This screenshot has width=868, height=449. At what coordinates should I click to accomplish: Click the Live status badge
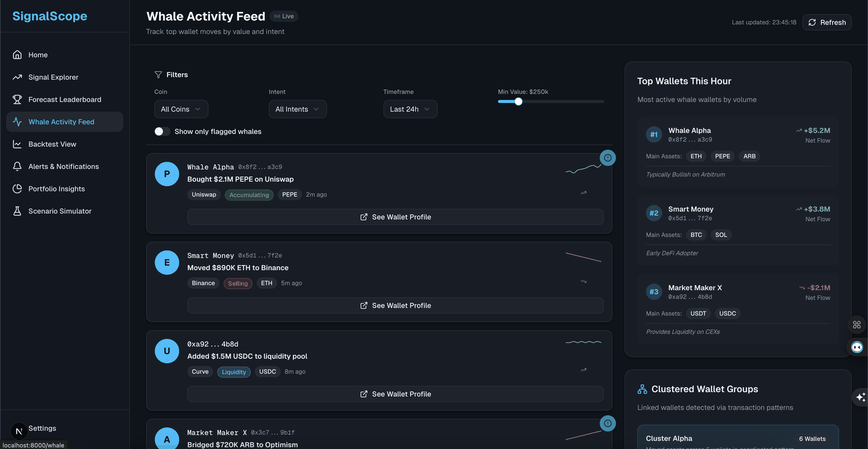pyautogui.click(x=284, y=16)
